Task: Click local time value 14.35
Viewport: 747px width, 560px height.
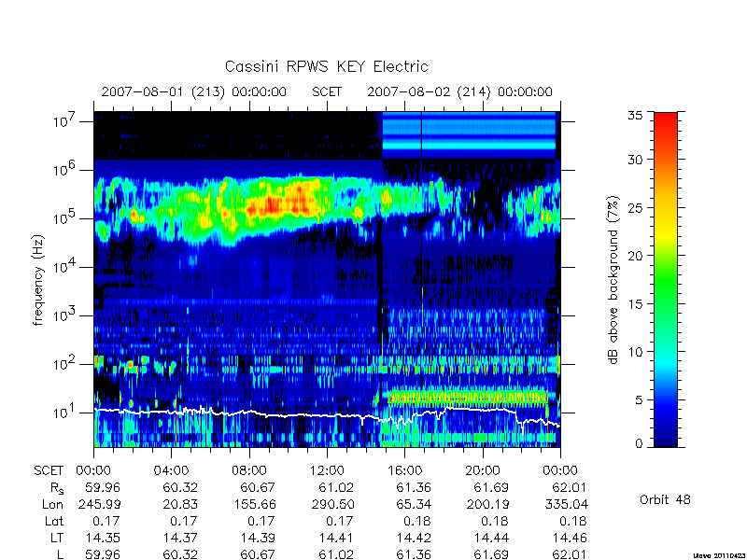Action: [103, 538]
